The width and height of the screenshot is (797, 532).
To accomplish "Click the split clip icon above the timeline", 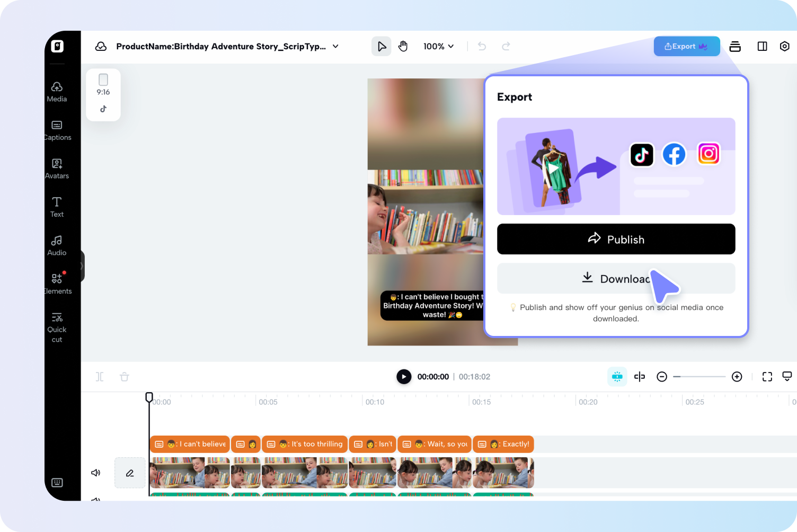I will pos(100,376).
